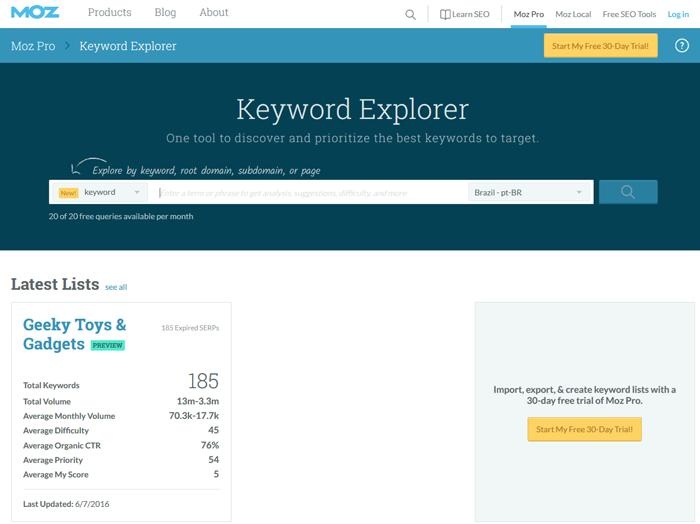The image size is (700, 524).
Task: Click the Total Volume value 13m-3.3m
Action: (198, 401)
